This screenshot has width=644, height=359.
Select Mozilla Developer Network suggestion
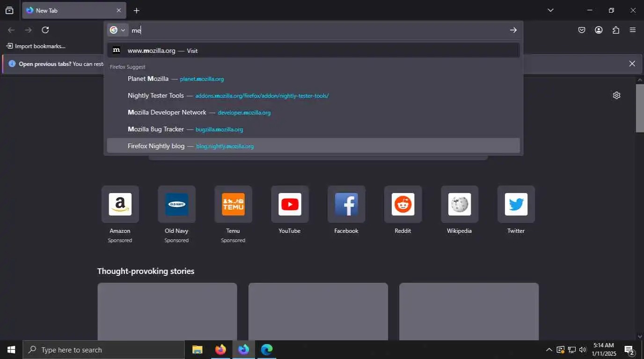pos(313,112)
